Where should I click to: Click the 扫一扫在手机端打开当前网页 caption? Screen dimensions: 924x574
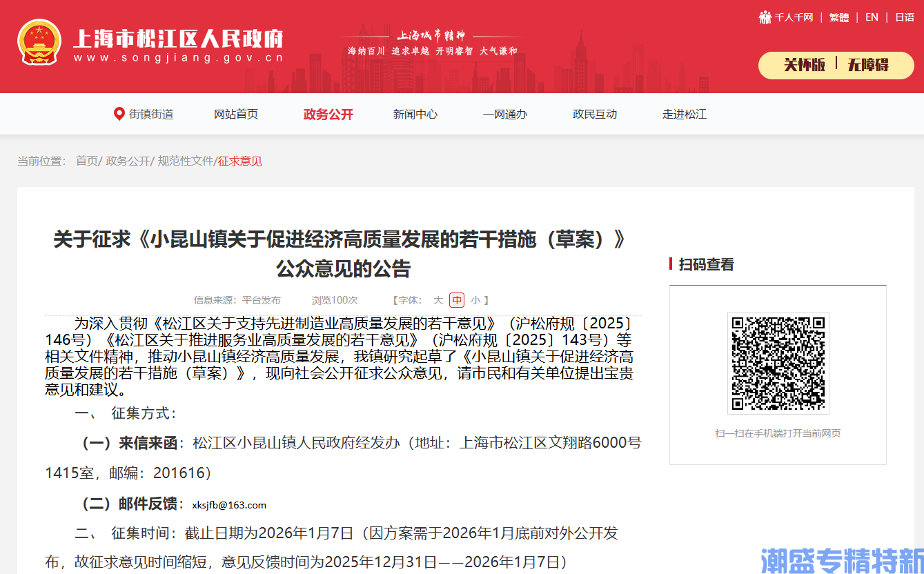point(778,433)
